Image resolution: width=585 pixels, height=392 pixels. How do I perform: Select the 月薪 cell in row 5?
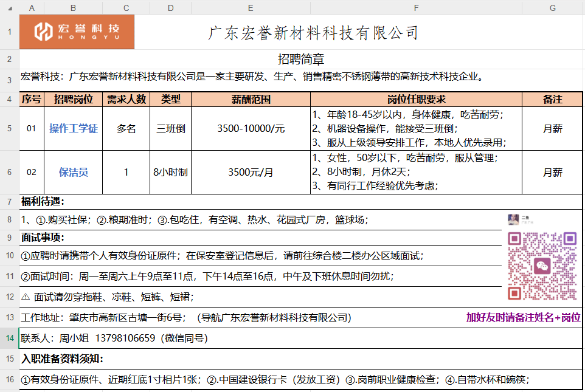tap(553, 129)
